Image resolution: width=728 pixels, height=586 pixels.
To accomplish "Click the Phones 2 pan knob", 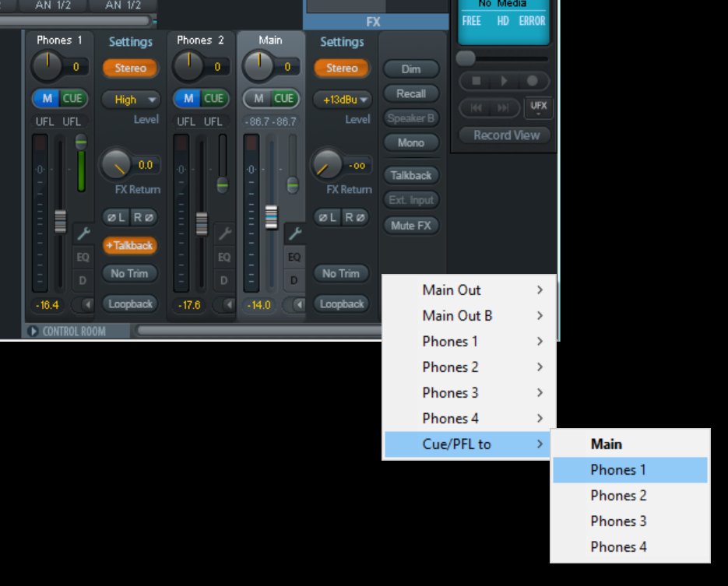I will tap(188, 66).
